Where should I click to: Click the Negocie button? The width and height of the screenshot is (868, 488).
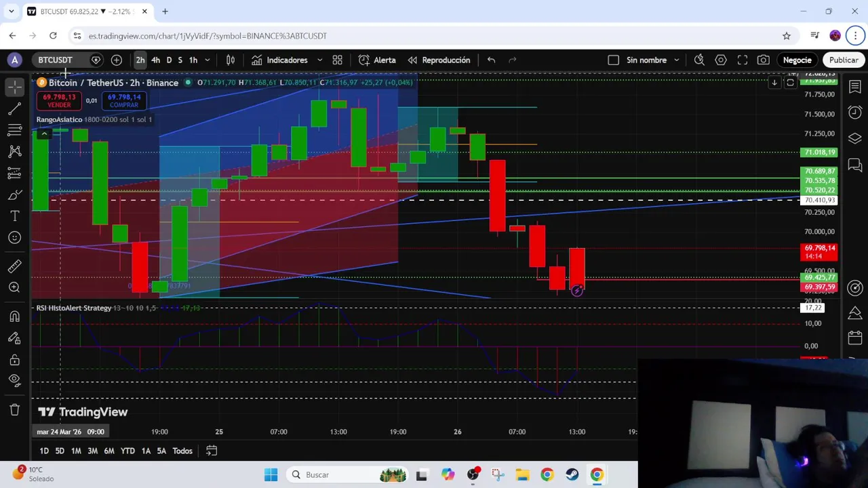[x=797, y=60]
